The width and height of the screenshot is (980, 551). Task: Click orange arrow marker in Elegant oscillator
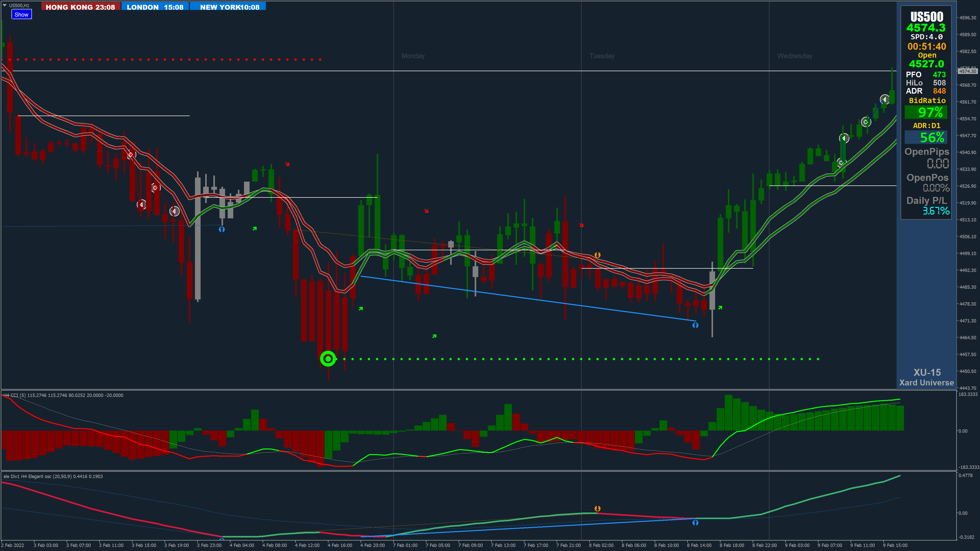(x=597, y=508)
